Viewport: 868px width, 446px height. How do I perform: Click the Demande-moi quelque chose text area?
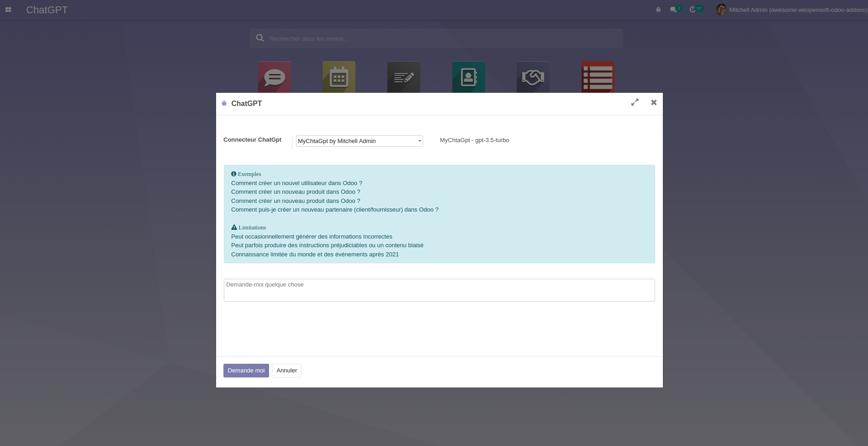tap(439, 290)
